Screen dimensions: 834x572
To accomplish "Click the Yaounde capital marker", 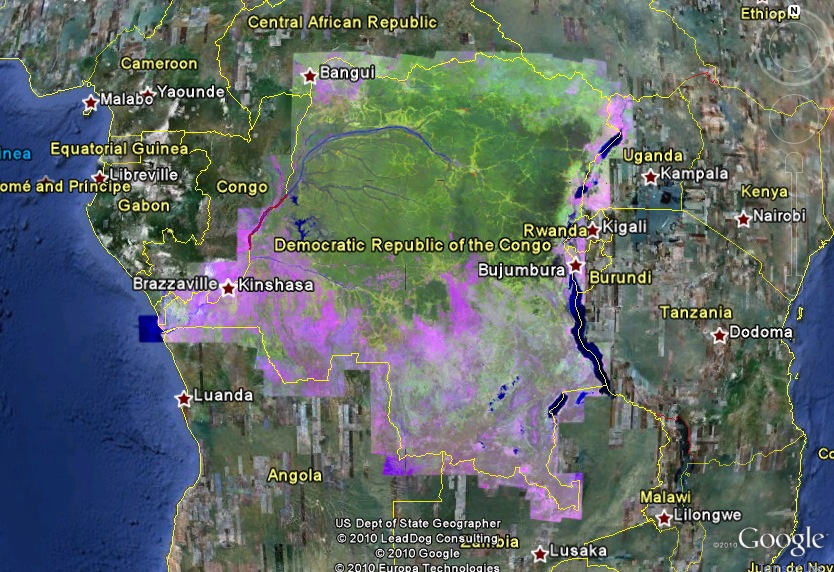I will coord(147,95).
